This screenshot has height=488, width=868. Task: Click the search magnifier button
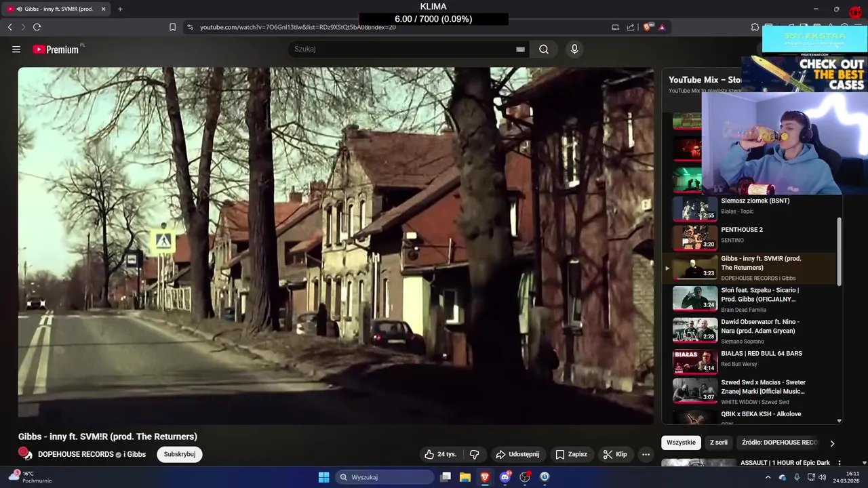coord(544,49)
